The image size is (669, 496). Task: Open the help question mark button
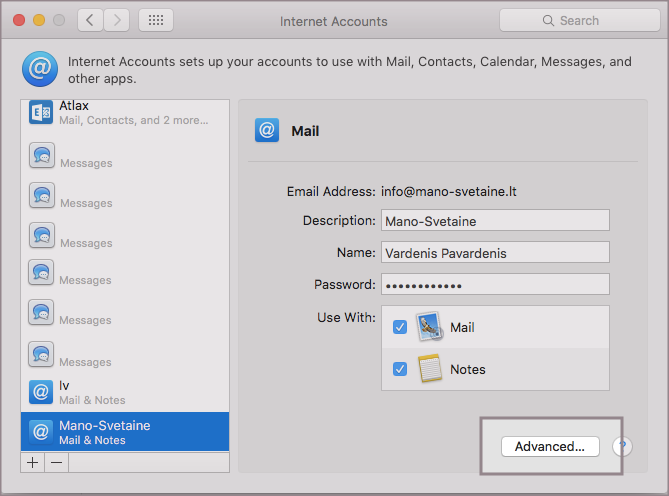(x=622, y=446)
